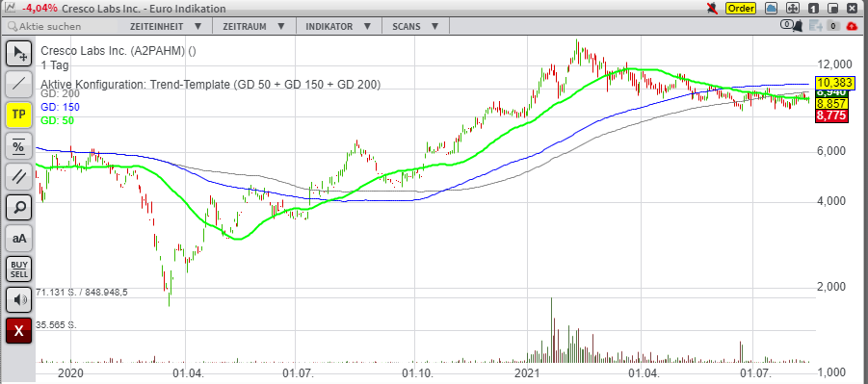
Task: Open the aA text annotation tool
Action: click(x=19, y=239)
